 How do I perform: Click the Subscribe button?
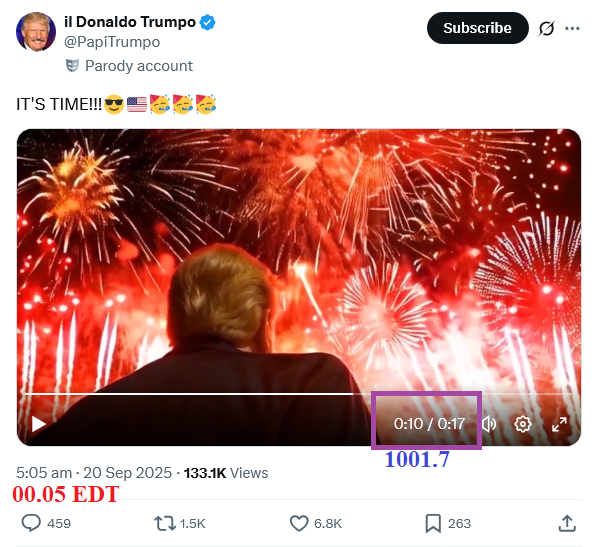(477, 28)
